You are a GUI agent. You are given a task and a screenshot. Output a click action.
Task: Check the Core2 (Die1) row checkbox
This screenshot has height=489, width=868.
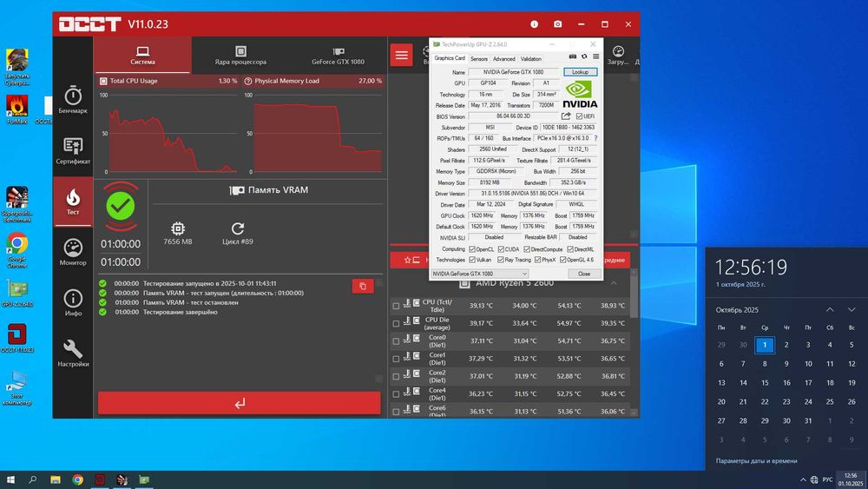tap(396, 377)
